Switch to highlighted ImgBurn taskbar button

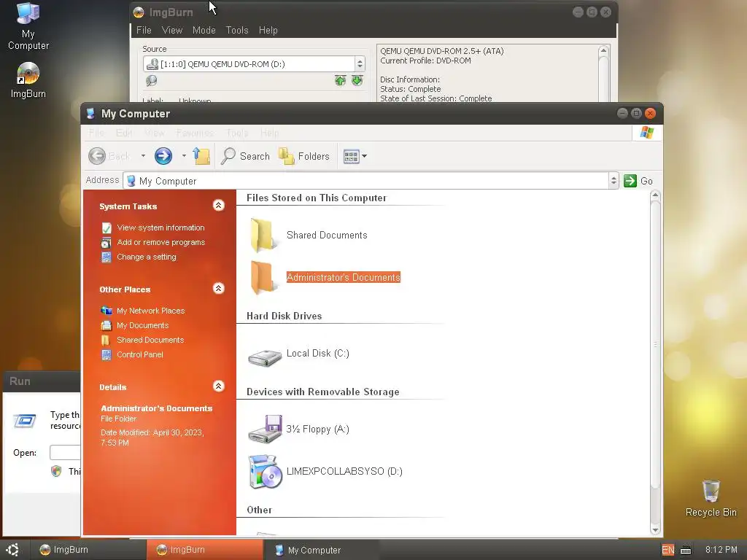204,550
